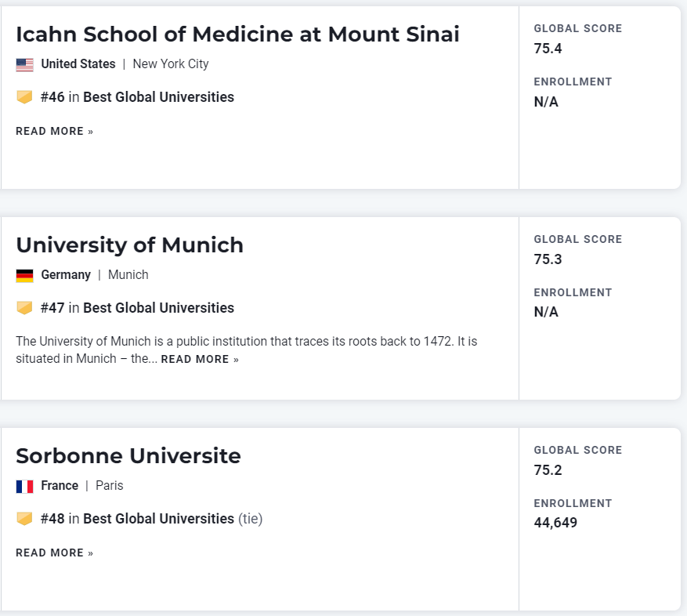Image resolution: width=687 pixels, height=616 pixels.
Task: Click the 75.3 global score for Munich
Action: pyautogui.click(x=548, y=259)
